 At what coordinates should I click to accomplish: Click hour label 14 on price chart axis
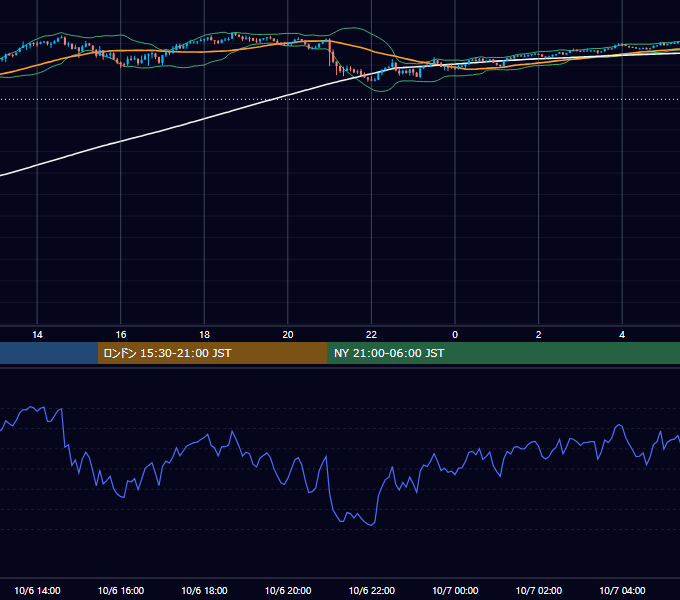coord(37,335)
